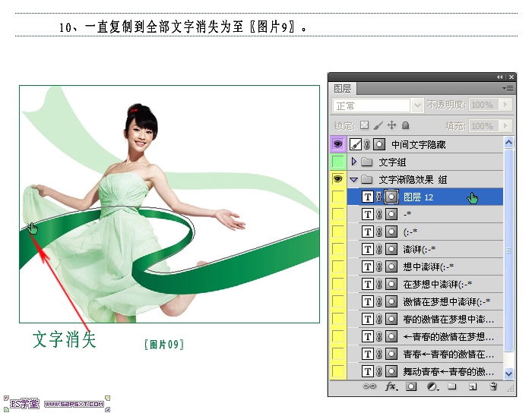Select the 文字渐隐效果 组 name

(413, 180)
